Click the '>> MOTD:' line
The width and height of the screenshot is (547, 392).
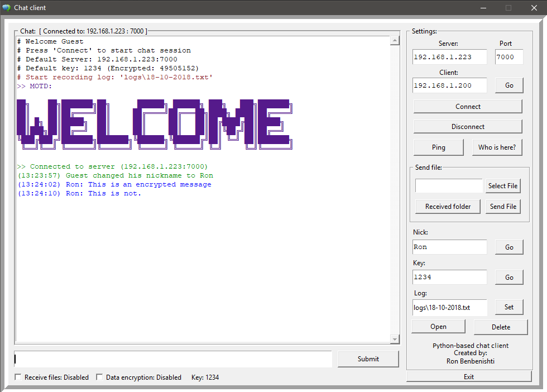[x=34, y=86]
